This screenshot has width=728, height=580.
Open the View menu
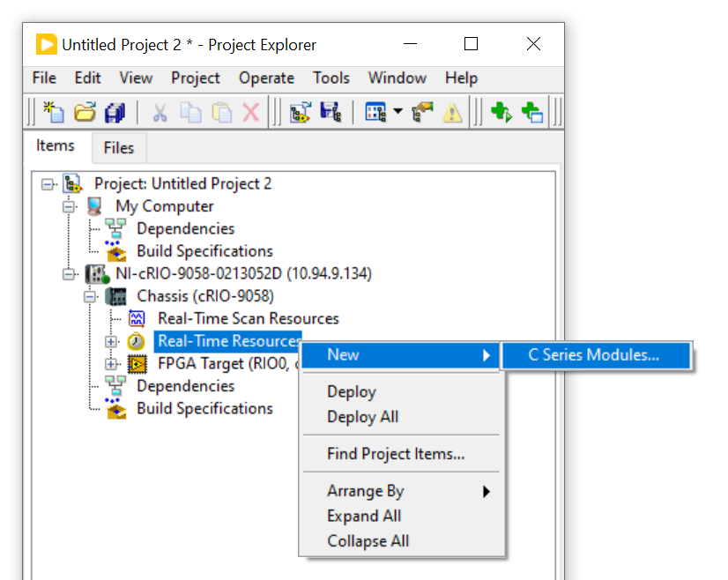tap(136, 78)
